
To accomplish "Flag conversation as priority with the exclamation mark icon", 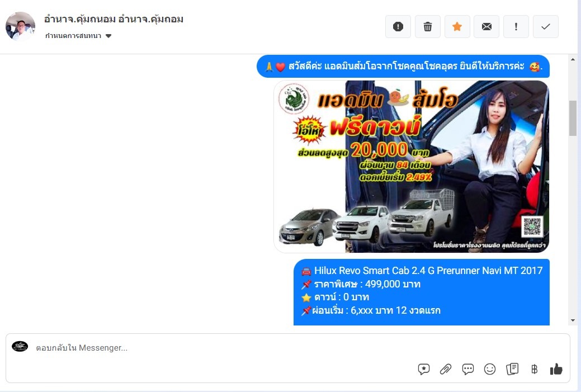I will pyautogui.click(x=516, y=27).
